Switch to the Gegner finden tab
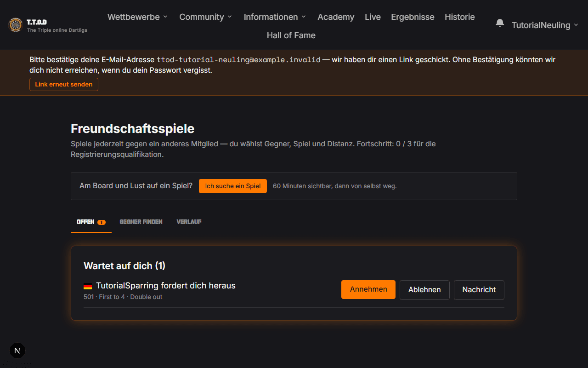The width and height of the screenshot is (588, 368). [141, 222]
